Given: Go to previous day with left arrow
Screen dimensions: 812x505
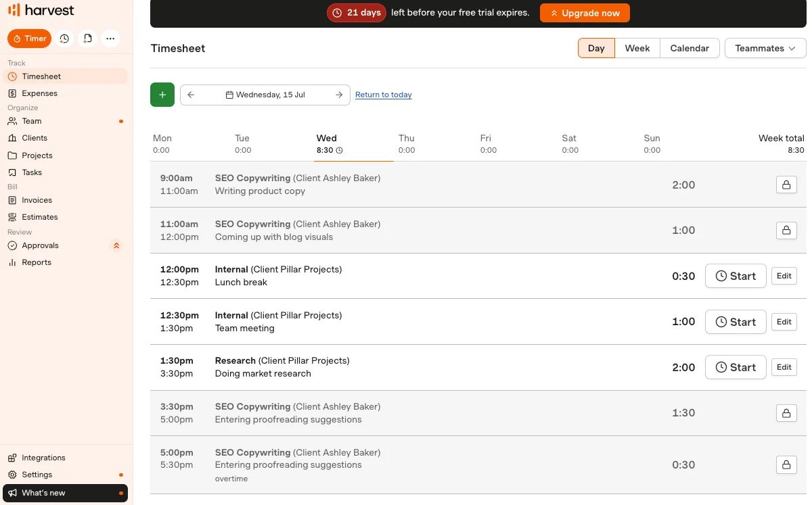Looking at the screenshot, I should 191,95.
